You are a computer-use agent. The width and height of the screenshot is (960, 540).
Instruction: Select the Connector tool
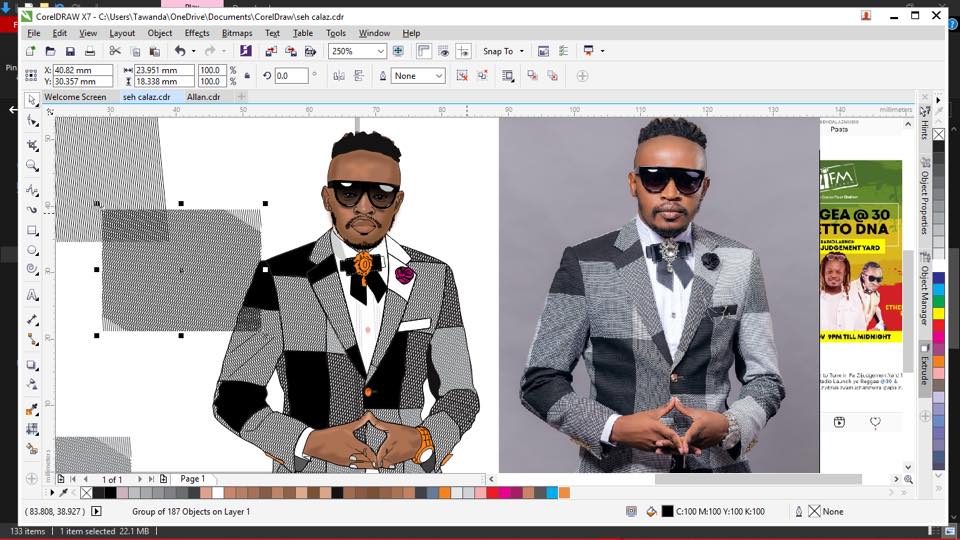(32, 339)
